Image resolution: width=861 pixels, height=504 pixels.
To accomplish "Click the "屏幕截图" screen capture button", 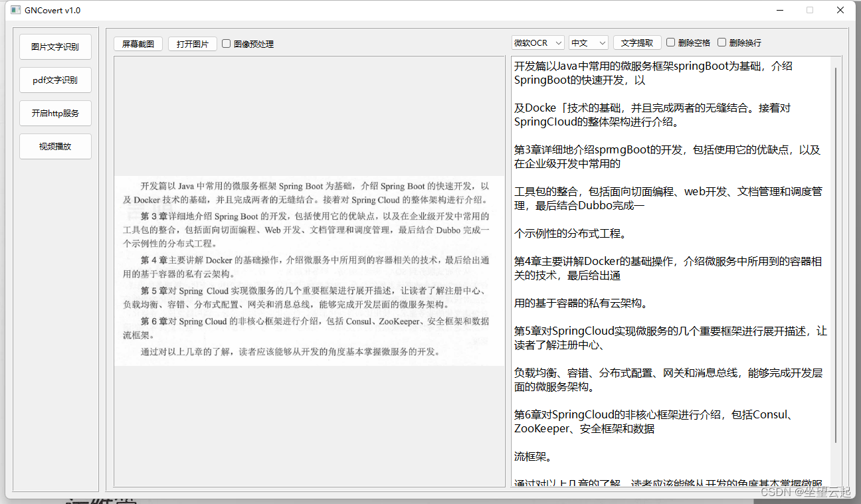I will (x=138, y=42).
